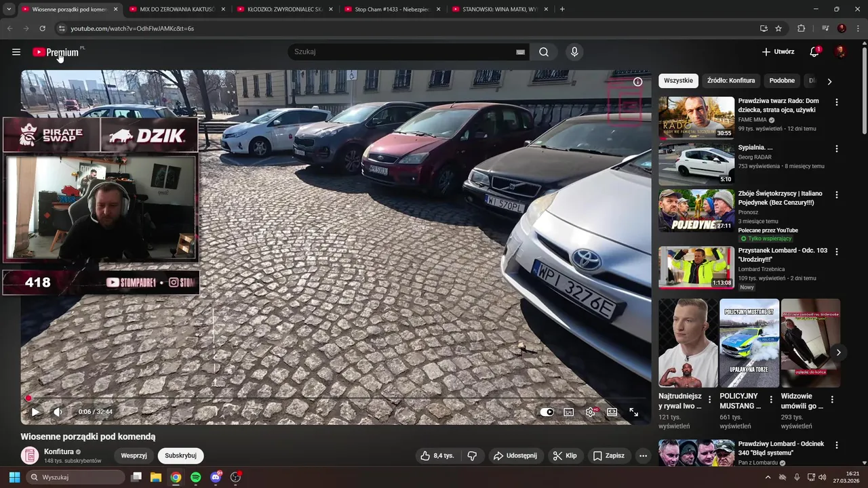Open YouTube notifications bell
This screenshot has height=488, width=868.
point(814,52)
